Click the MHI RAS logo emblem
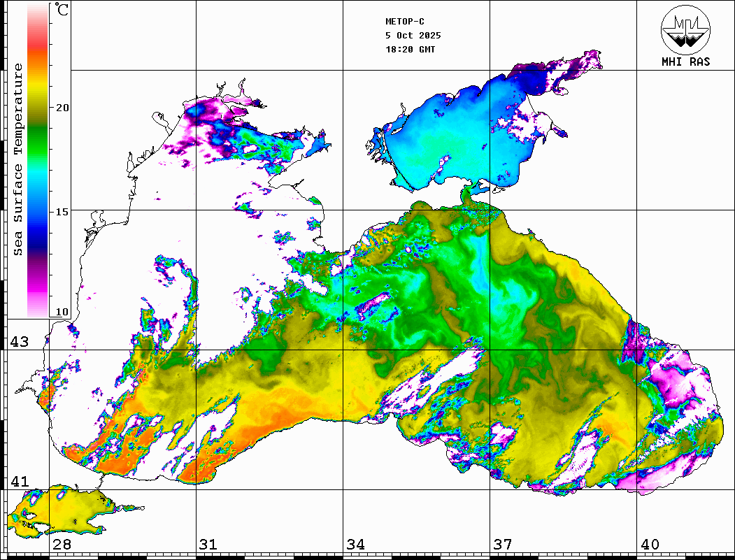 pos(685,29)
